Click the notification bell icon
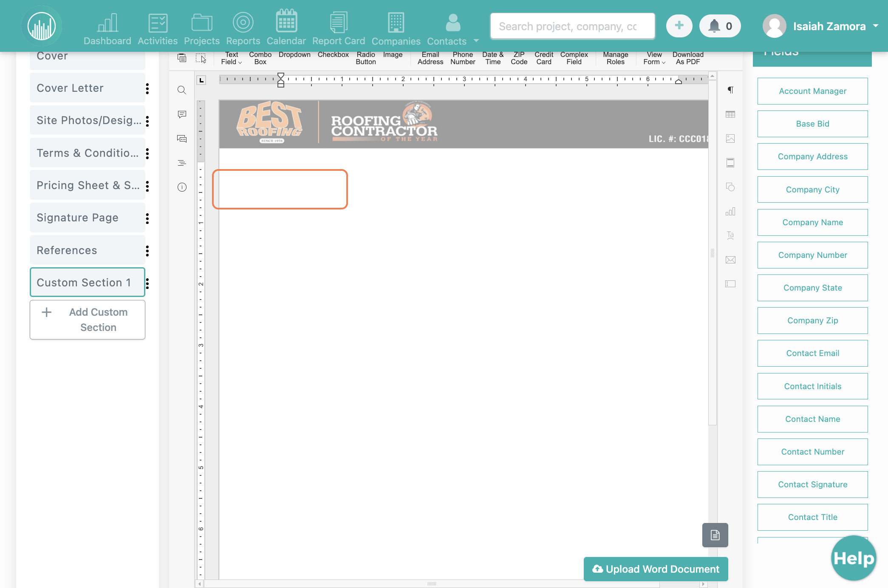 click(714, 26)
